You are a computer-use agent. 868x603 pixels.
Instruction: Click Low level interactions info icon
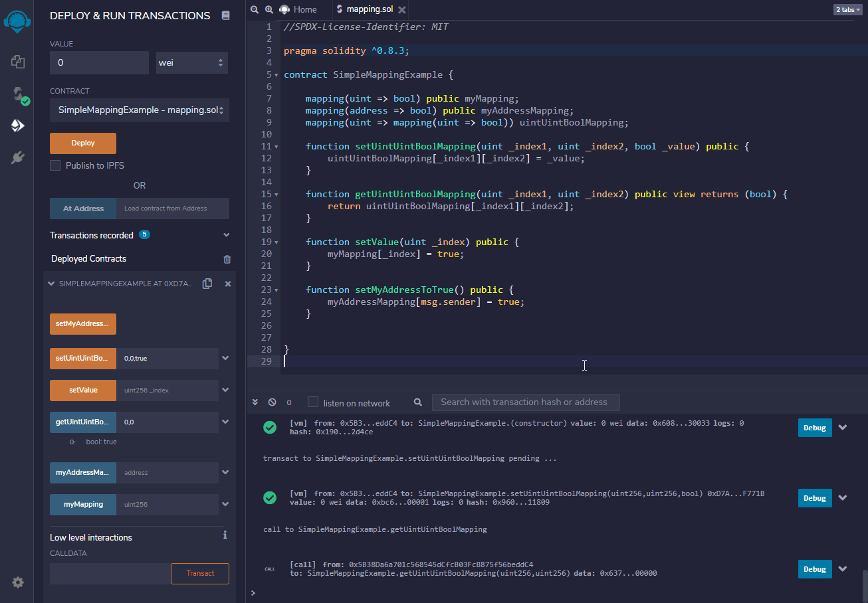coord(225,535)
